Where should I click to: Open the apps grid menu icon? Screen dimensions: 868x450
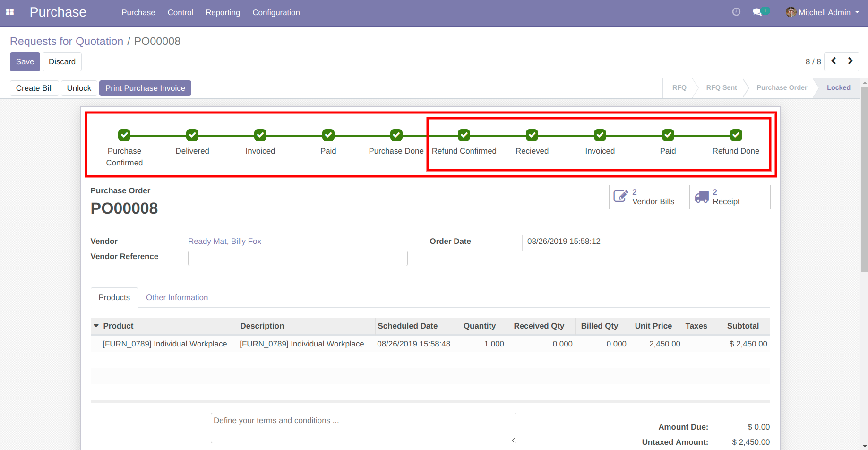point(10,12)
